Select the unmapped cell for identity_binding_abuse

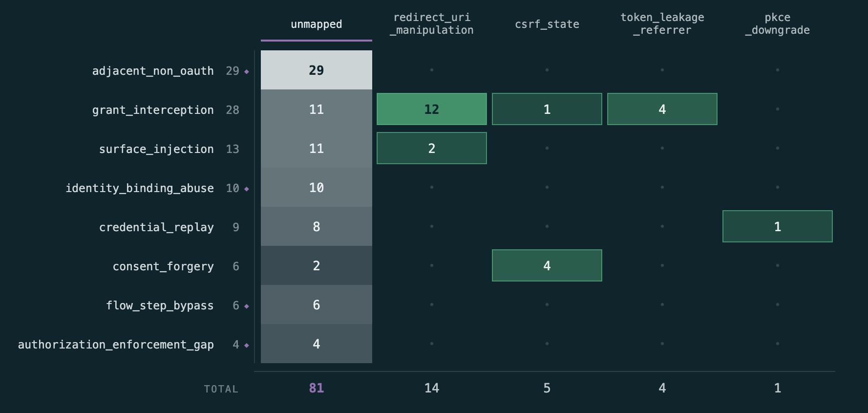[x=317, y=187]
